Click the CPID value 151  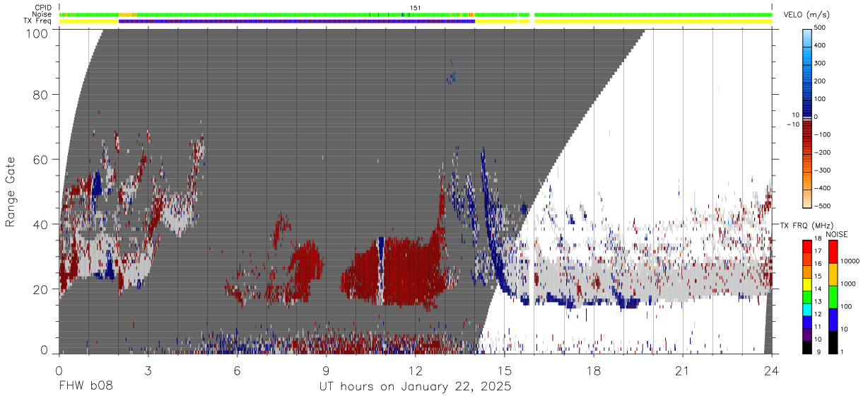[416, 8]
